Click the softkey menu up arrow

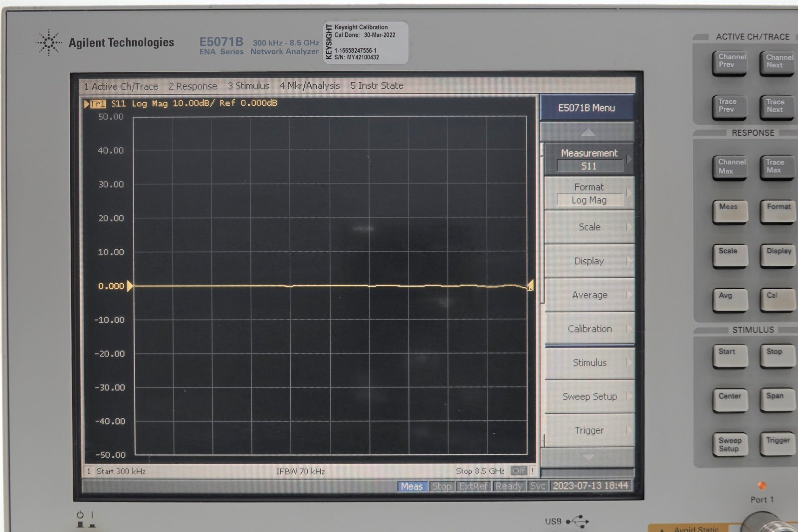[x=588, y=132]
